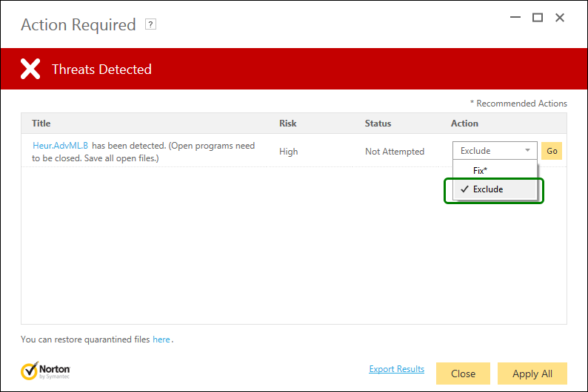This screenshot has width=588, height=392.
Task: Select Exclude in the action list
Action: click(x=495, y=189)
